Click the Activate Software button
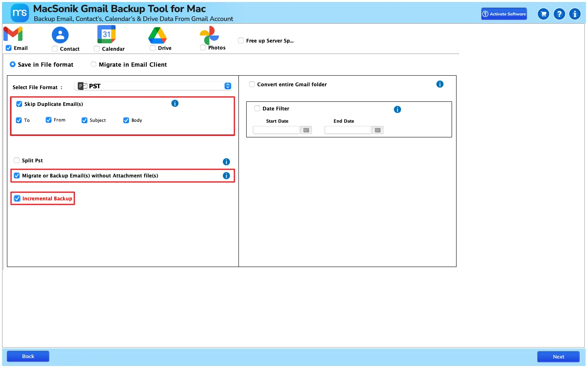Screen dimensions: 588x368 (504, 14)
